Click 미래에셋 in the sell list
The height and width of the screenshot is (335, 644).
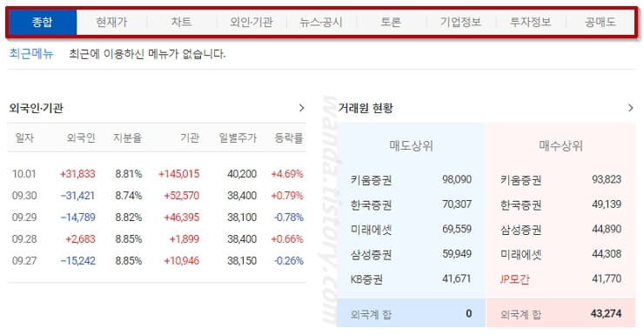371,230
